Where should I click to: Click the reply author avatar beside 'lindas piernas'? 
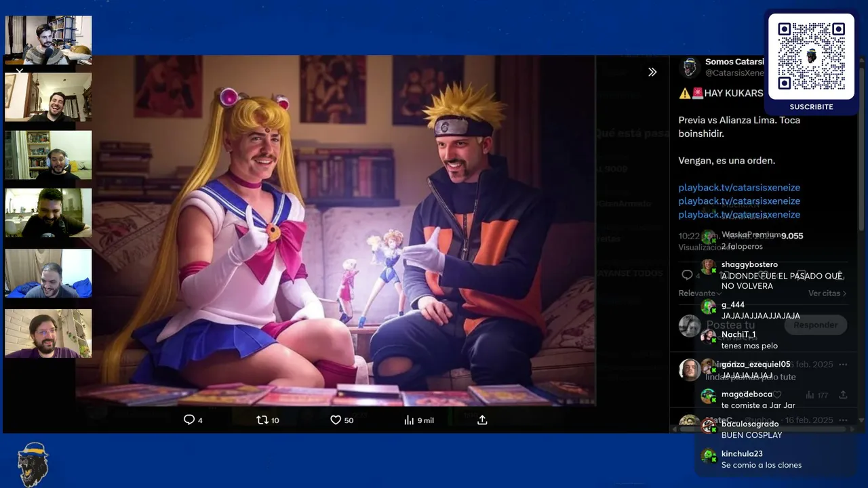pyautogui.click(x=690, y=369)
